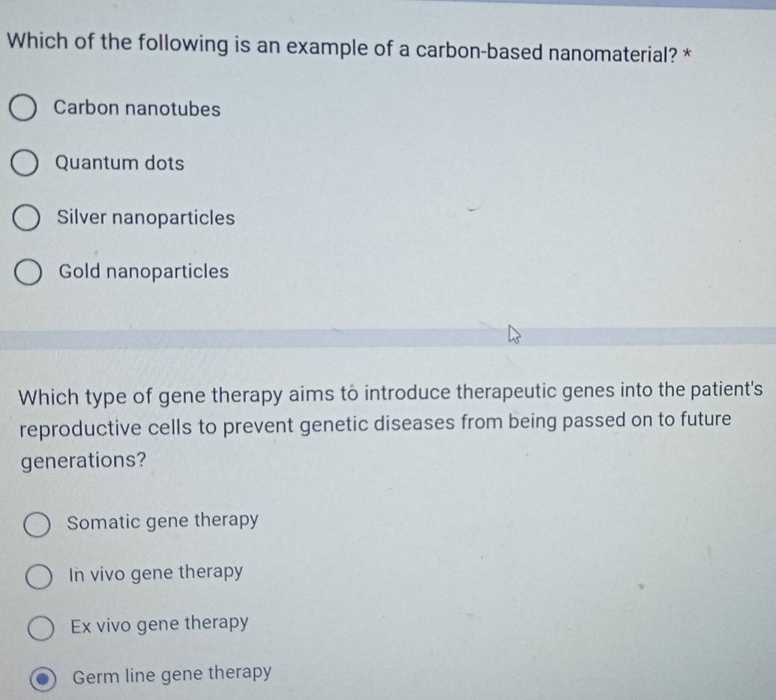Select the Carbon nanotubes radio button
Image resolution: width=776 pixels, height=700 pixels.
(23, 107)
